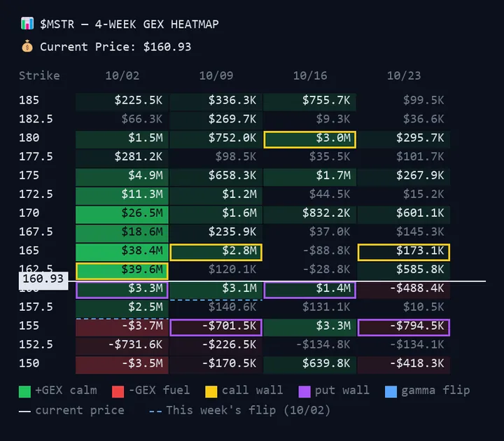
Task: Click the $38.4M cell in the 165 row
Action: click(x=122, y=252)
